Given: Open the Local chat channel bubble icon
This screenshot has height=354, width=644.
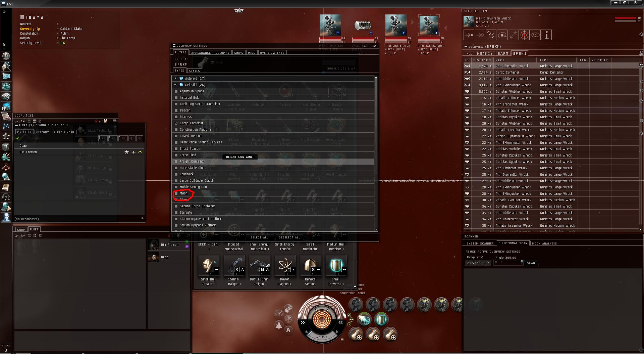Looking at the screenshot, I should point(115,121).
